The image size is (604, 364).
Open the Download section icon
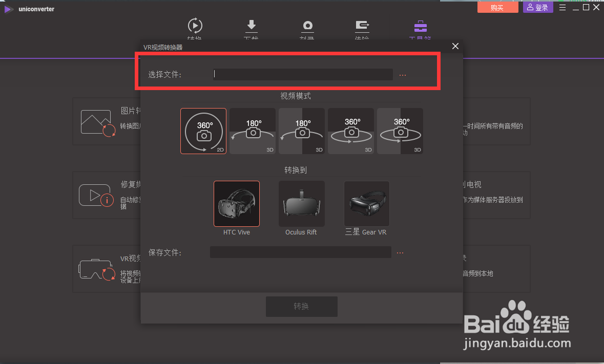251,26
